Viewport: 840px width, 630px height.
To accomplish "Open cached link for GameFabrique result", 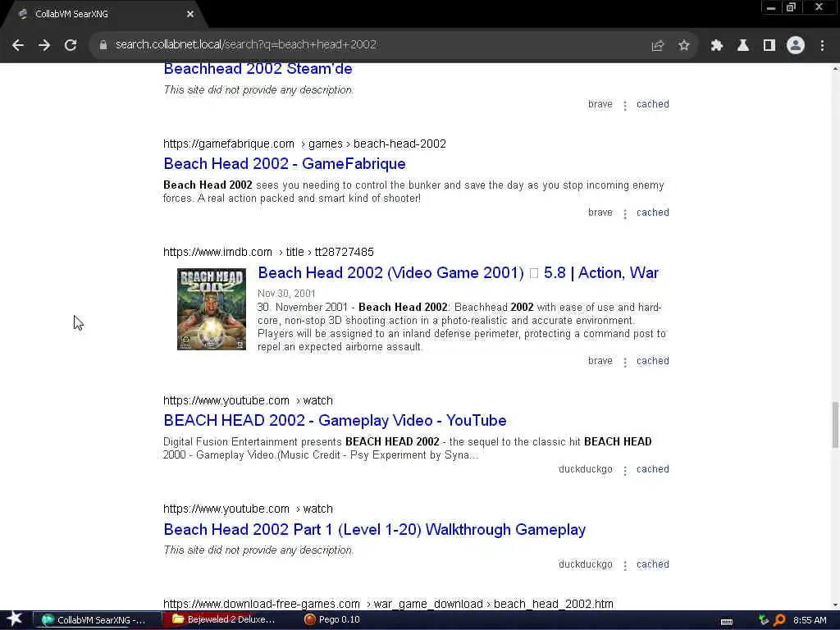I will tap(652, 212).
